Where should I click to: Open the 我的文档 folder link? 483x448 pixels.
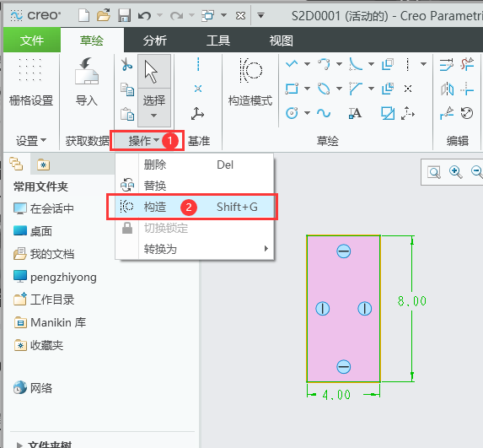[44, 254]
